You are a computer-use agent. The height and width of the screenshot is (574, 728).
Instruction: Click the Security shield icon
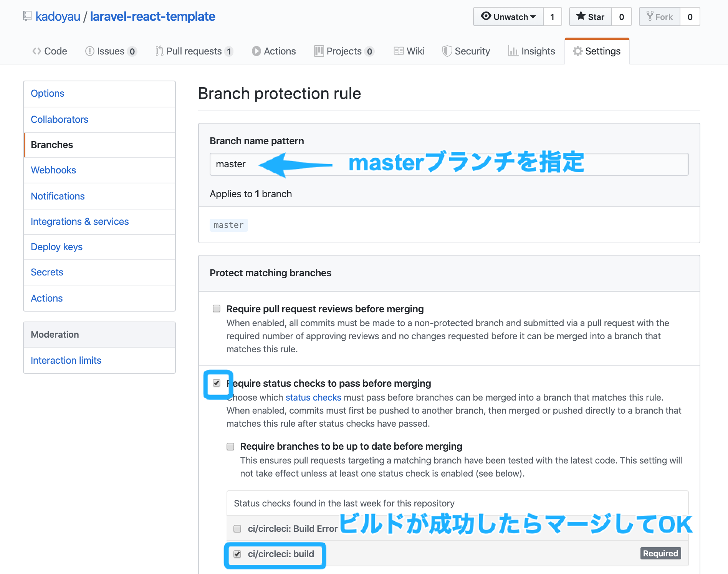pyautogui.click(x=447, y=51)
